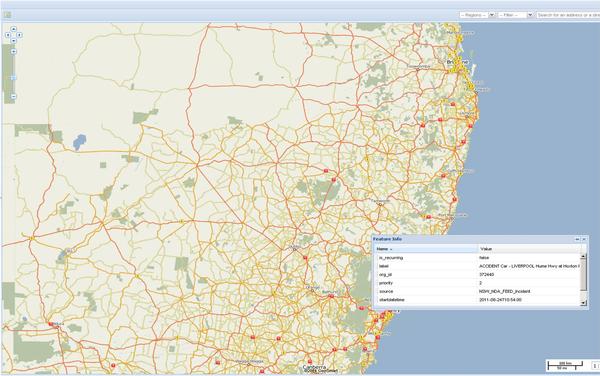This screenshot has height=376, width=600.
Task: Select the is_recurring row
Action: coord(477,258)
